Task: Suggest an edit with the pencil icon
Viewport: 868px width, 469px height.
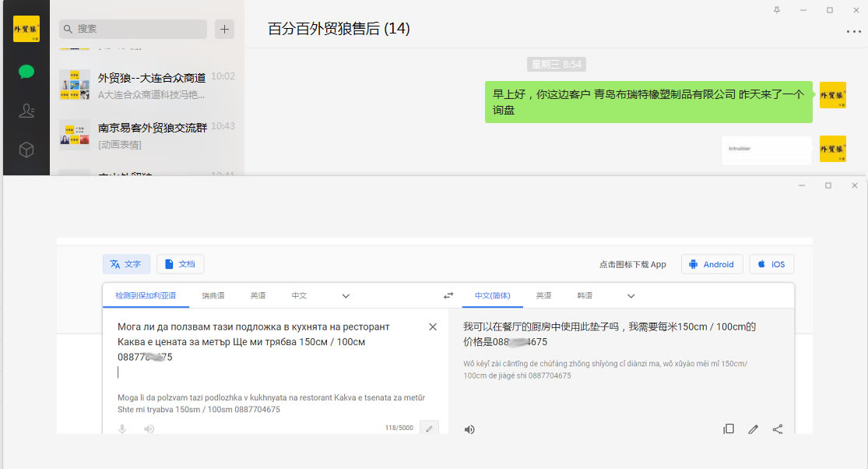Action: tap(753, 428)
